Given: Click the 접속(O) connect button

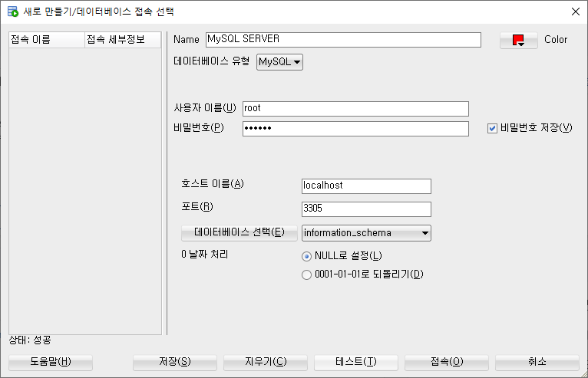Looking at the screenshot, I should [447, 362].
